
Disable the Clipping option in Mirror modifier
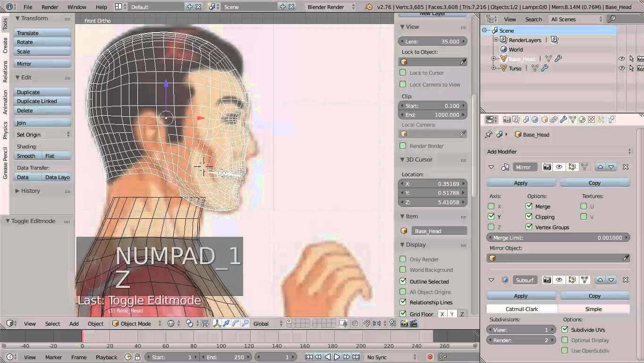coord(529,216)
